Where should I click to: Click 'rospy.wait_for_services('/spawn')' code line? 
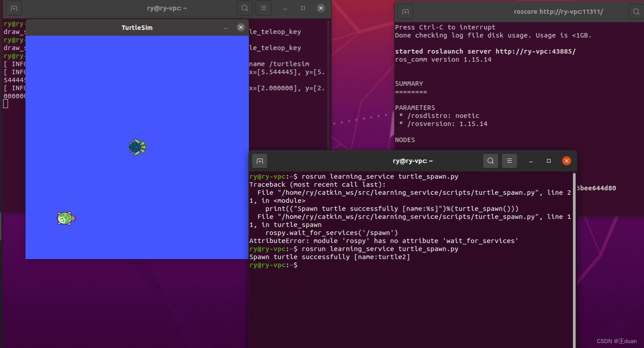[x=332, y=233]
